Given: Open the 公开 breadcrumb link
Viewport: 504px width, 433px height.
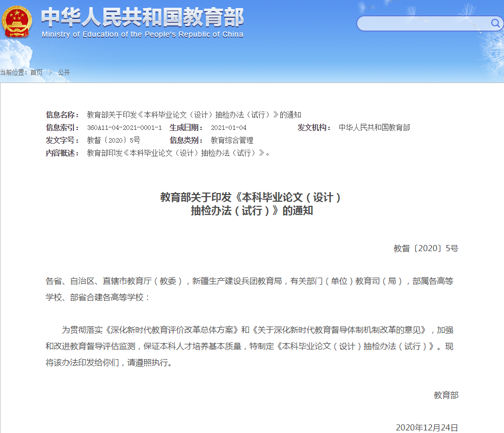Looking at the screenshot, I should [x=64, y=73].
